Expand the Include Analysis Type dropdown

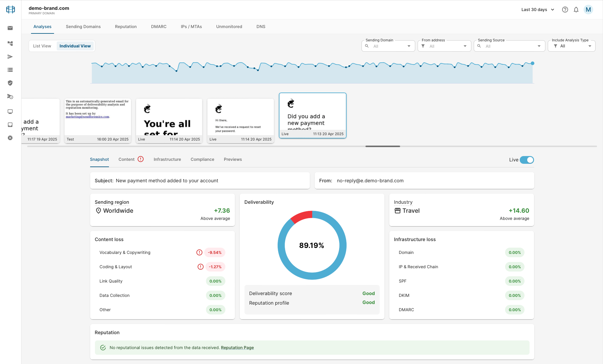pos(590,46)
